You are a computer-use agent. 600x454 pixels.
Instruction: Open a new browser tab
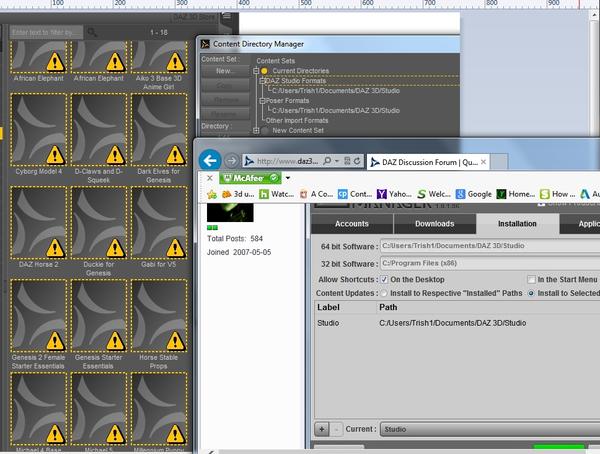[x=499, y=162]
